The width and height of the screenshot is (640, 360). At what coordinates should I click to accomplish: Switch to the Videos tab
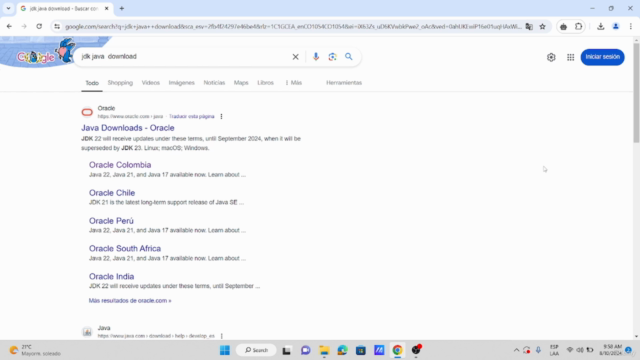[151, 83]
